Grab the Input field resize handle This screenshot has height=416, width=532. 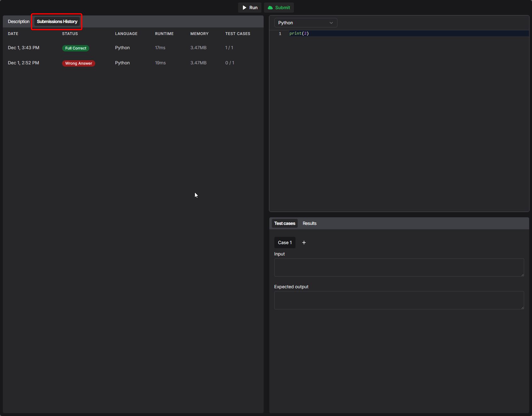click(522, 275)
